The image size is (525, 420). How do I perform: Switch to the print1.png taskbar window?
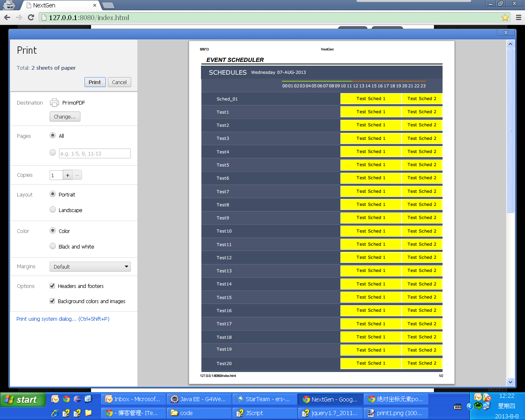click(x=396, y=413)
